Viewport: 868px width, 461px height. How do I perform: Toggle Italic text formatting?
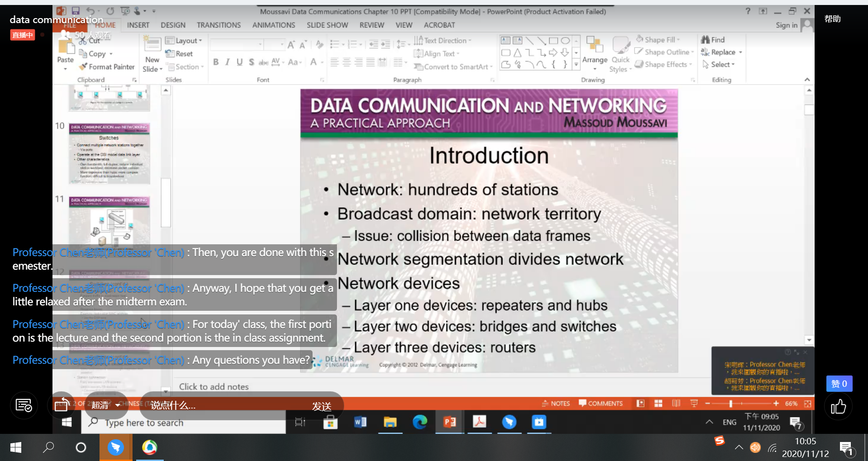coord(228,62)
